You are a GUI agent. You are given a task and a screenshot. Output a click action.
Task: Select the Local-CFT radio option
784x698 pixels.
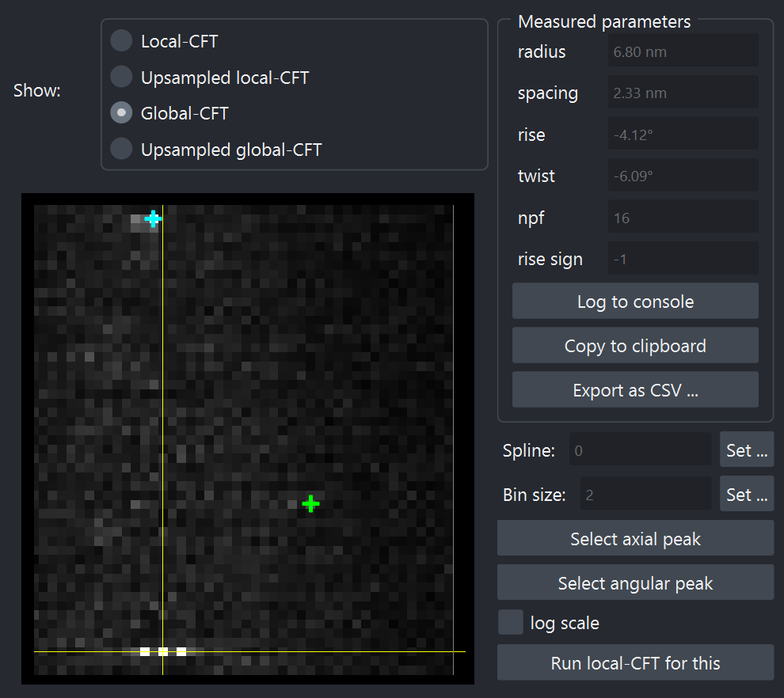pos(121,40)
